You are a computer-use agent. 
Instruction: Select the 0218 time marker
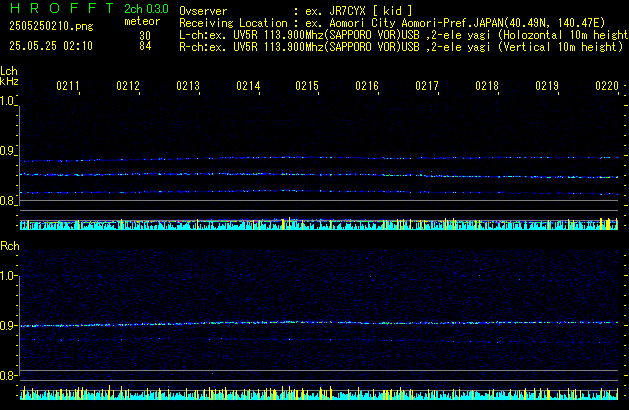[487, 86]
